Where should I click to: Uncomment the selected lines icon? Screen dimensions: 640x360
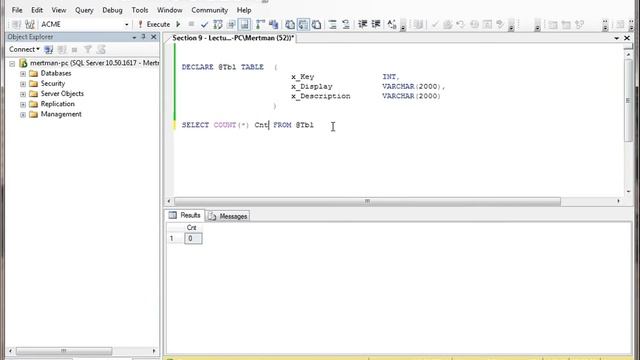[346, 24]
